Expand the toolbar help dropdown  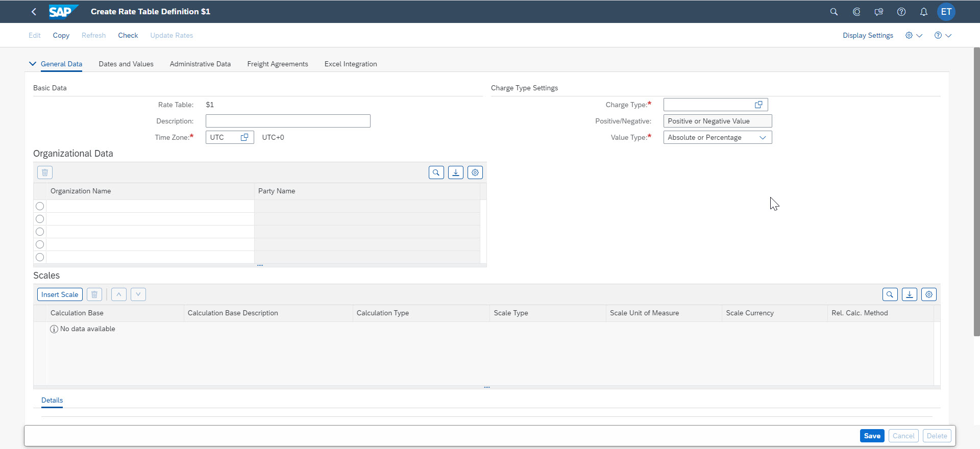point(943,35)
